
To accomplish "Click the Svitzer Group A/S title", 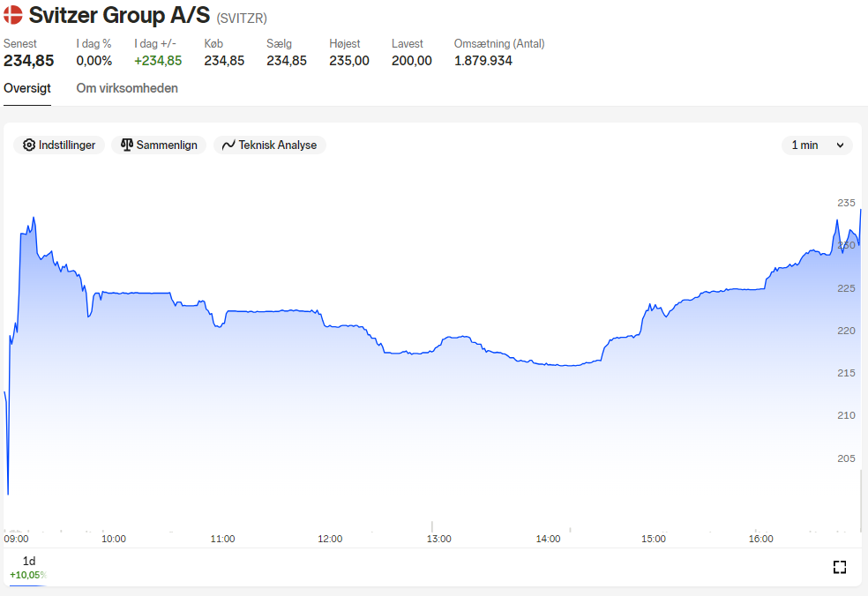I will tap(120, 16).
